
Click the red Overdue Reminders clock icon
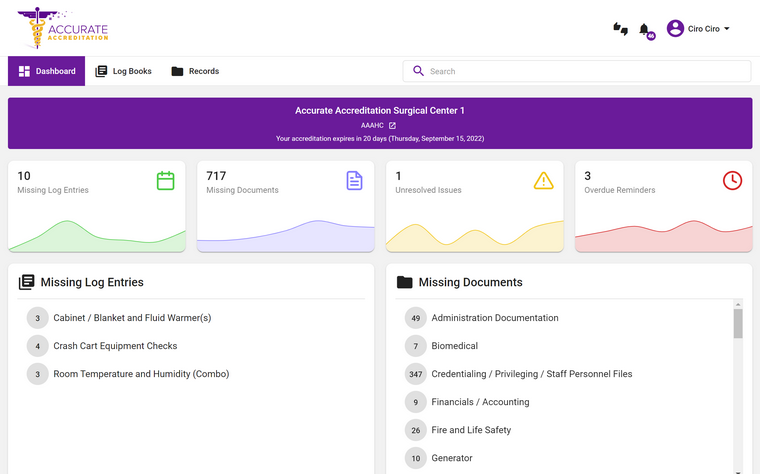tap(732, 180)
